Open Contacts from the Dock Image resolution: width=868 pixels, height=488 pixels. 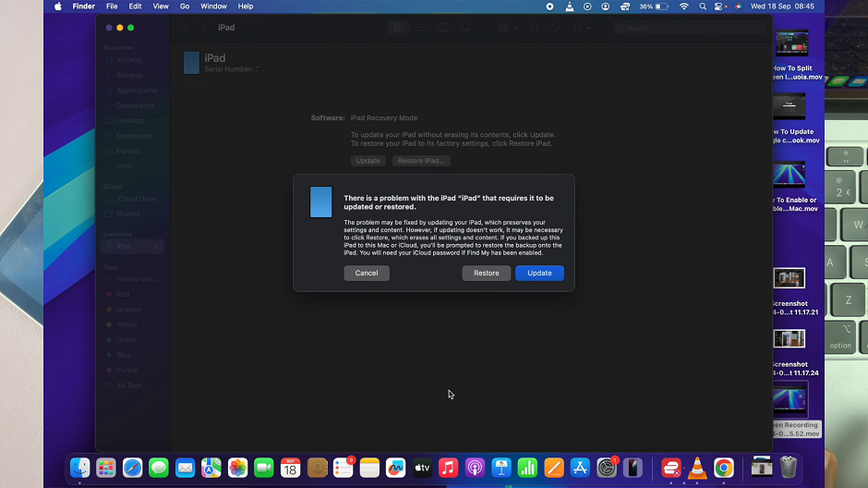pyautogui.click(x=317, y=468)
